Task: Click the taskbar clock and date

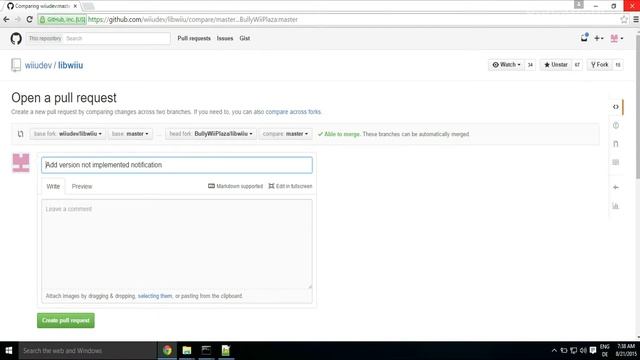Action: coord(626,351)
